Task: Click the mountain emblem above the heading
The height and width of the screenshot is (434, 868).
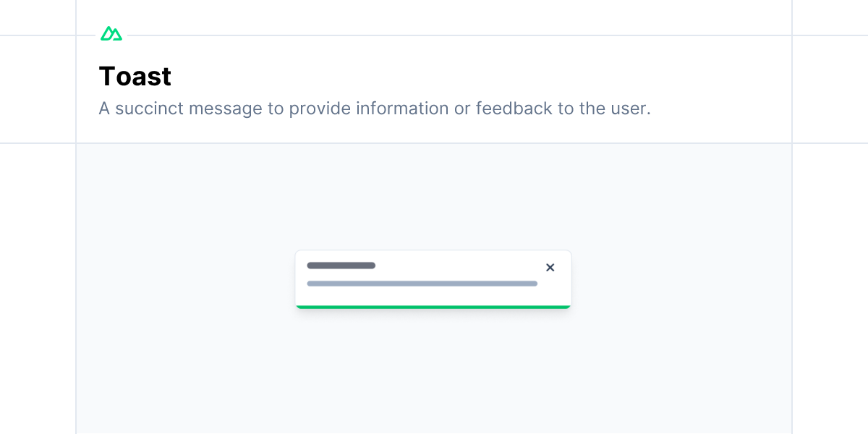Action: pos(111,33)
